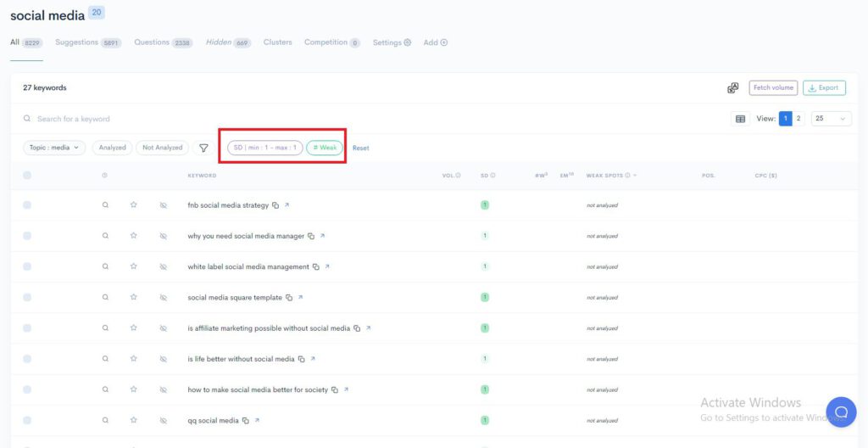Copy keyword fnb social media strategy

click(x=275, y=205)
